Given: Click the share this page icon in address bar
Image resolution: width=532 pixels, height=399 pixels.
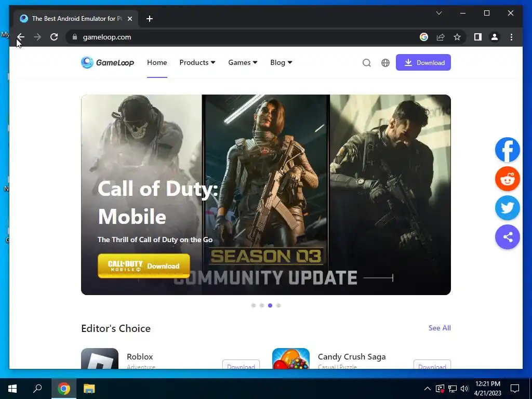Looking at the screenshot, I should pyautogui.click(x=441, y=37).
